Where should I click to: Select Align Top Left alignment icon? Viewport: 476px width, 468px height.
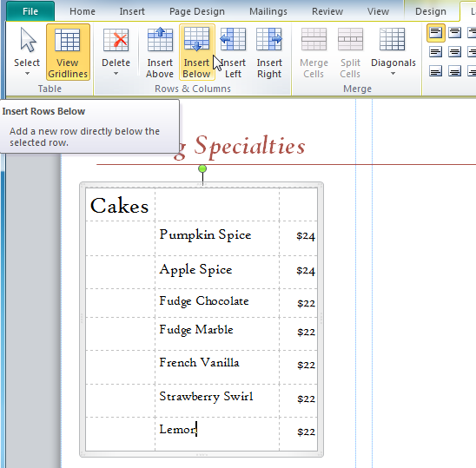436,32
